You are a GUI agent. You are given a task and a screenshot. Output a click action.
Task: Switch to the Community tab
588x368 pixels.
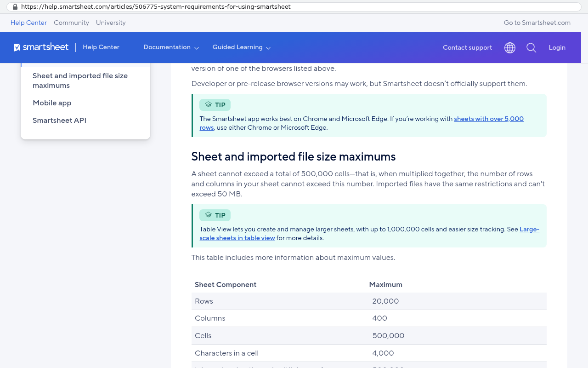coord(71,23)
